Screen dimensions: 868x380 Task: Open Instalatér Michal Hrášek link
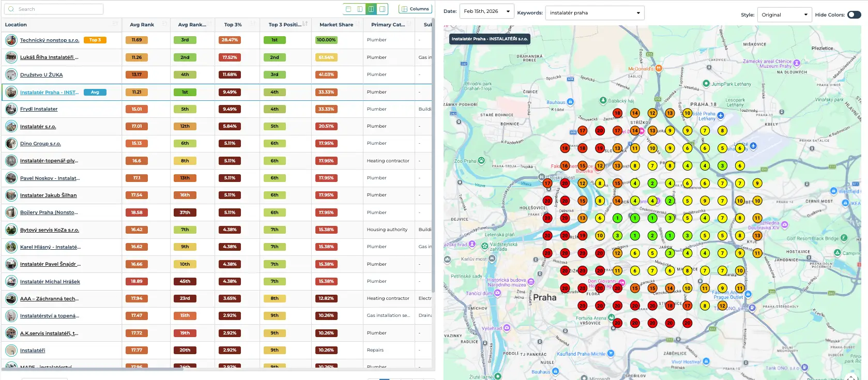50,282
